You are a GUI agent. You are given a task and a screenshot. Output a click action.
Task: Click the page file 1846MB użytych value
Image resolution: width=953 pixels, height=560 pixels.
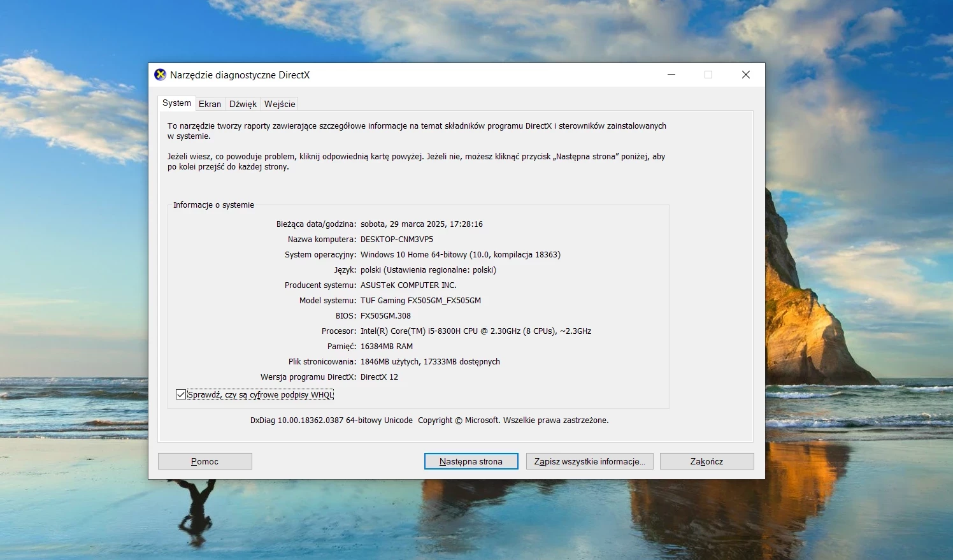(x=430, y=362)
